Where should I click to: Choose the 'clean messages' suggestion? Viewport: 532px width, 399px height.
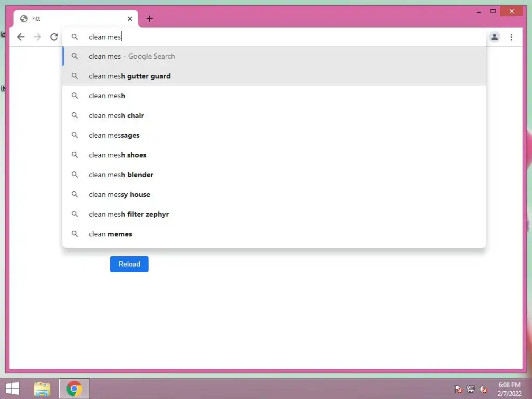click(274, 135)
